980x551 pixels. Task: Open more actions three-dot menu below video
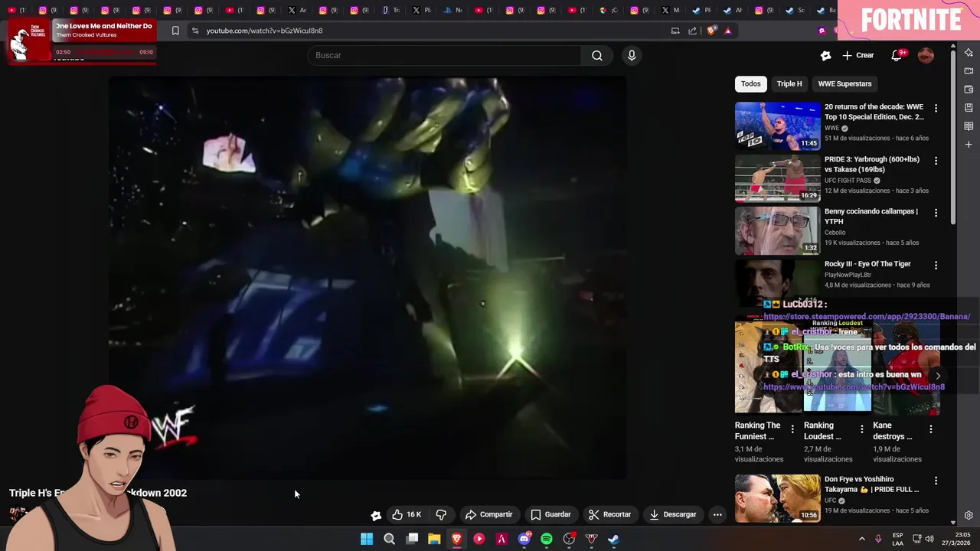(717, 514)
